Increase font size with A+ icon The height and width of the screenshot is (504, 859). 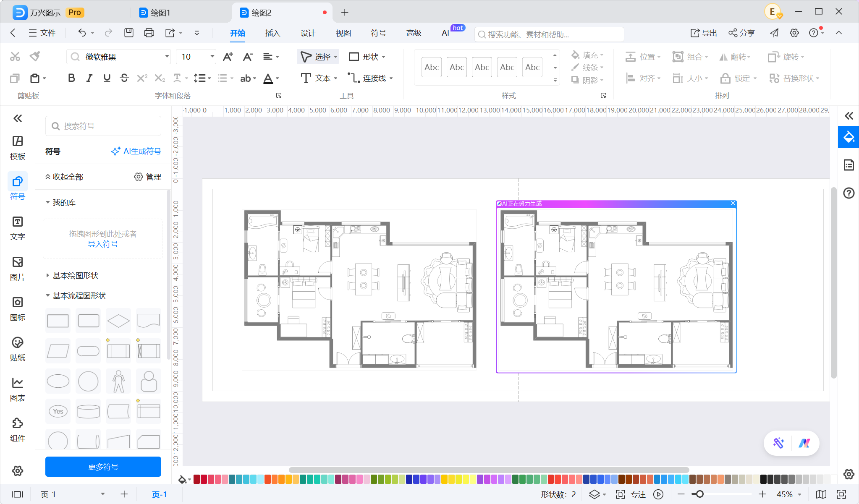click(x=228, y=57)
